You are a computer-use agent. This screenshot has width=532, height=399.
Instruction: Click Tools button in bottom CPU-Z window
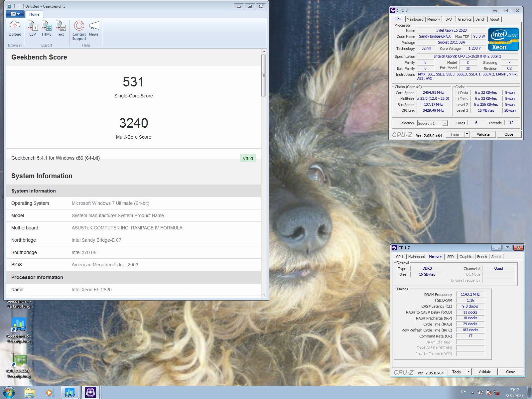(457, 372)
